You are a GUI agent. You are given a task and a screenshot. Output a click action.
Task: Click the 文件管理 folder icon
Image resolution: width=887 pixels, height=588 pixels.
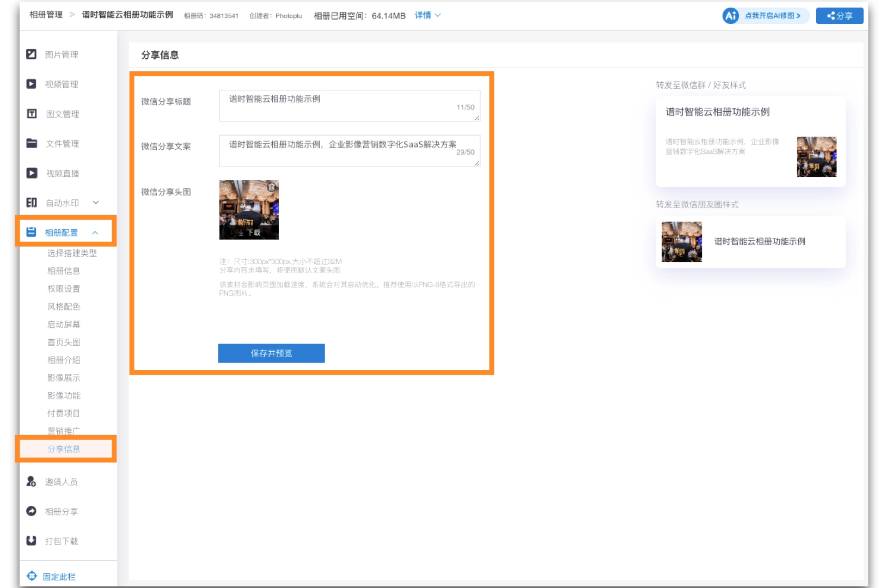click(x=32, y=143)
